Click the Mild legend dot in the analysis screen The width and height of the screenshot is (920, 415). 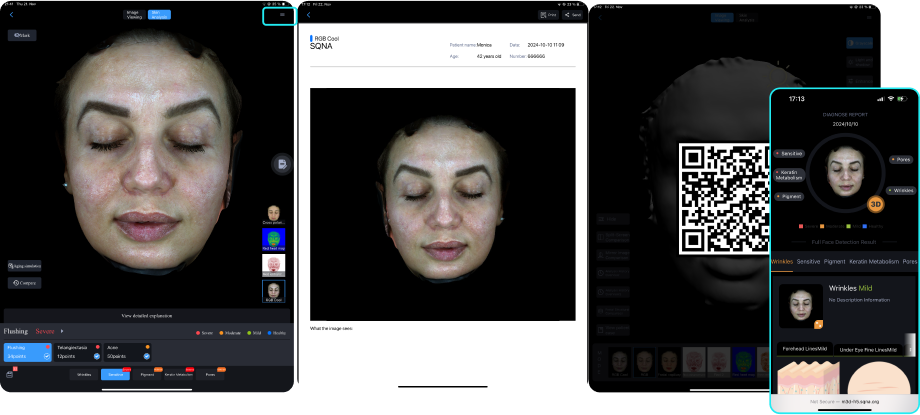[x=248, y=333]
